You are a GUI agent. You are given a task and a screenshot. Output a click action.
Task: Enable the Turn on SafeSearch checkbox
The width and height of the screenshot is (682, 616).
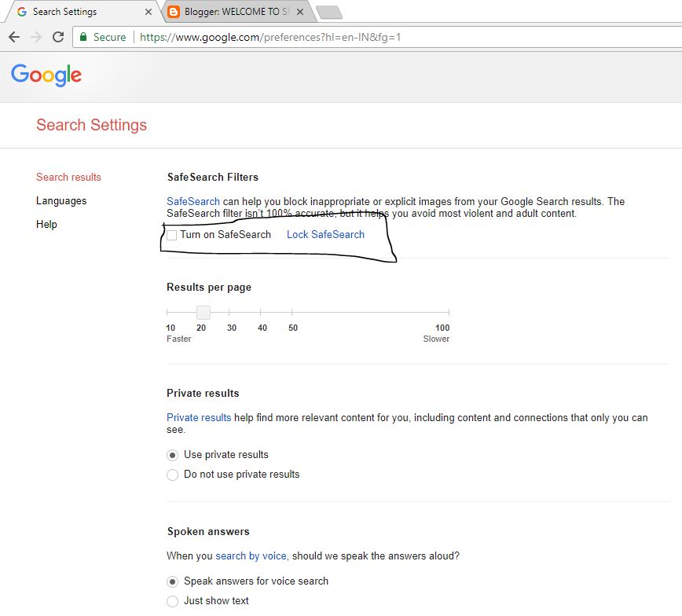[172, 235]
